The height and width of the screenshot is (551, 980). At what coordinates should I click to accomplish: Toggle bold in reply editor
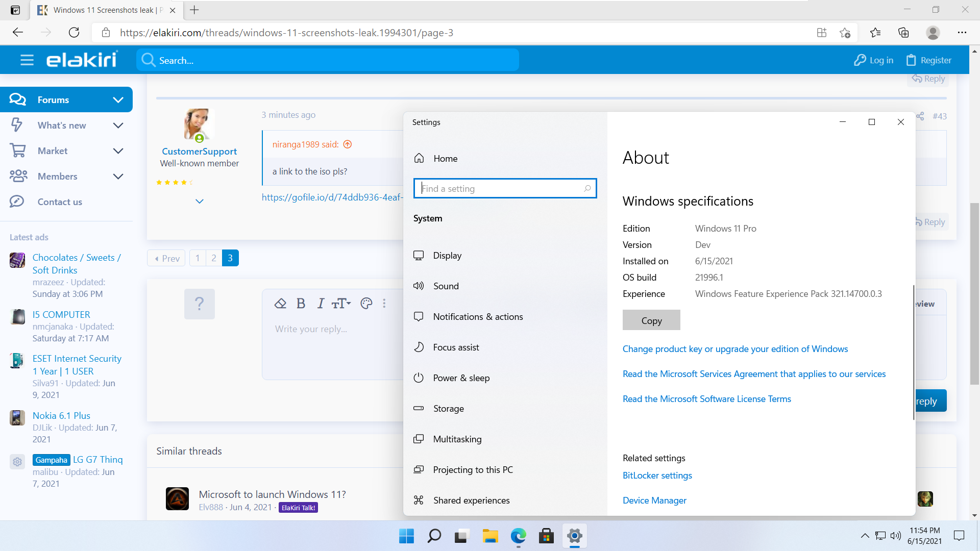pyautogui.click(x=301, y=304)
